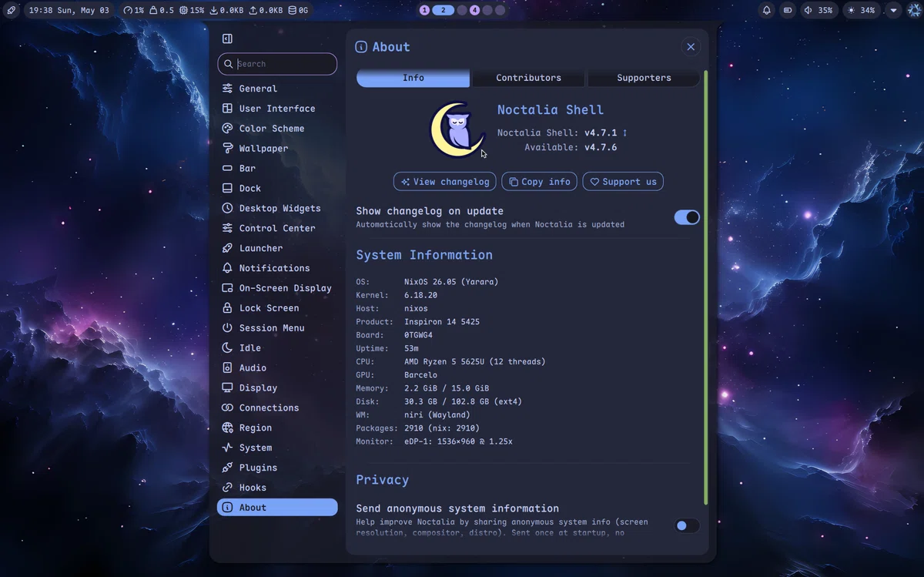Screen dimensions: 924x577
Task: Open Wallpaper paint roller icon
Action: click(227, 148)
